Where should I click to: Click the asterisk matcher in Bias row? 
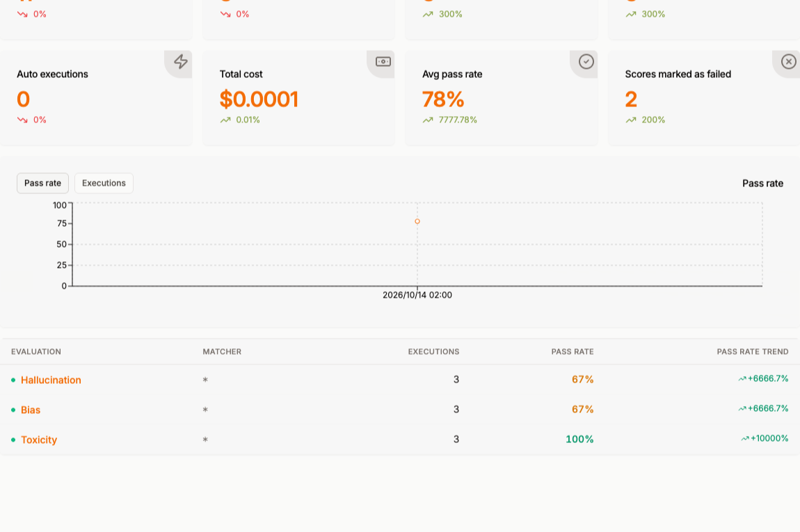point(205,410)
